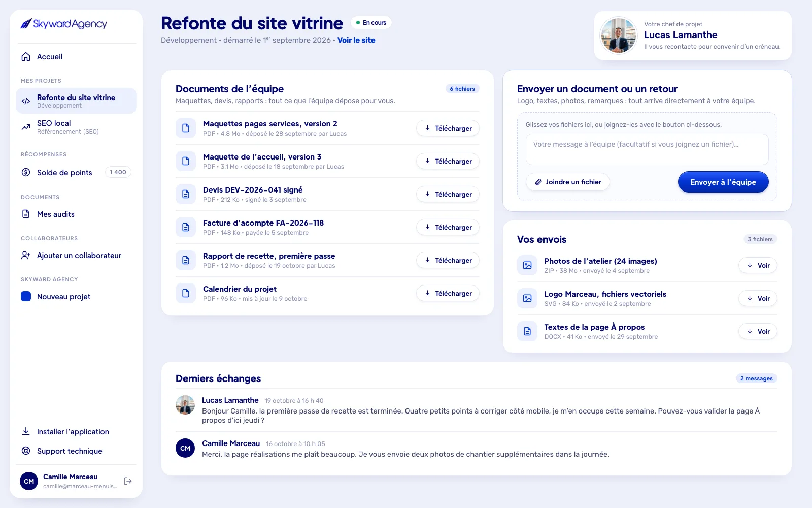Click Envoyer à l'équipe button
The image size is (812, 508).
[723, 182]
